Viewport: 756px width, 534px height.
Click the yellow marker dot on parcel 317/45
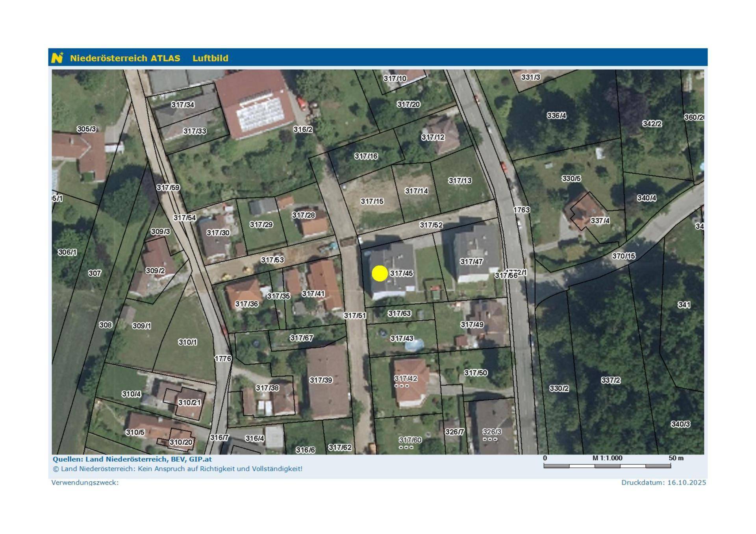click(380, 273)
